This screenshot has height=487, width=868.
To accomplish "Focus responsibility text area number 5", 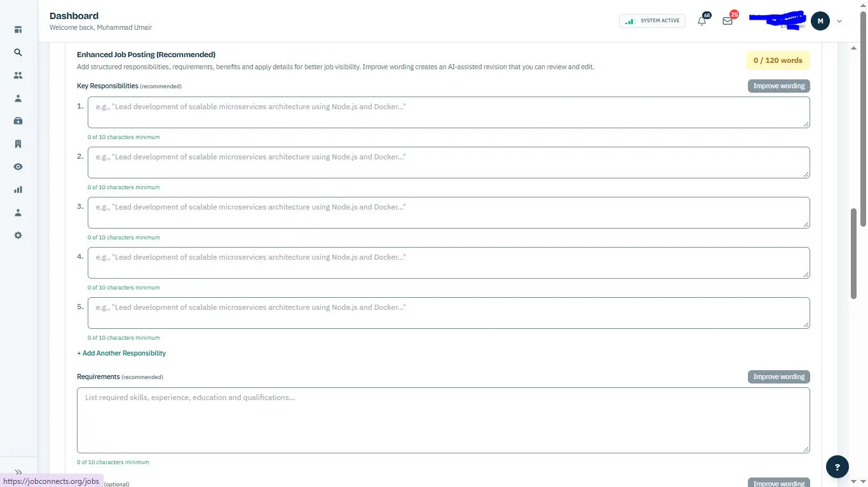I will [449, 313].
